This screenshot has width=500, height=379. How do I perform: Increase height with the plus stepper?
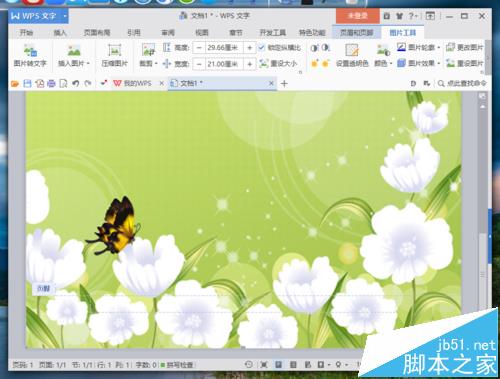(249, 48)
